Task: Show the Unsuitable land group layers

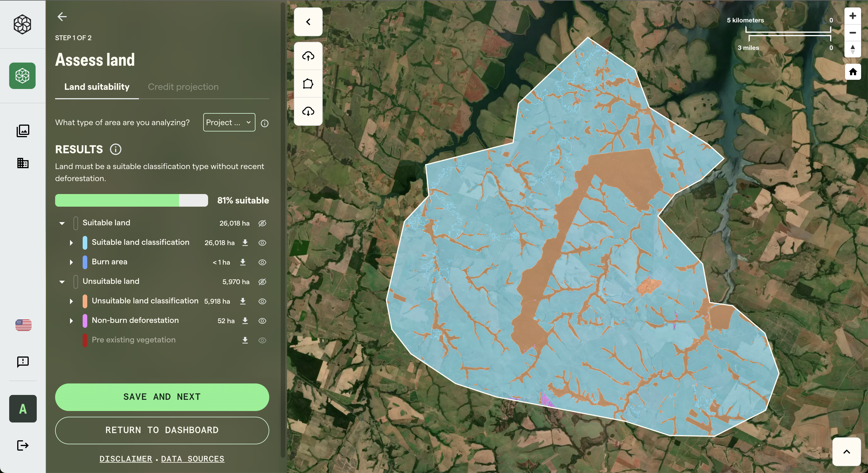Action: pyautogui.click(x=262, y=282)
